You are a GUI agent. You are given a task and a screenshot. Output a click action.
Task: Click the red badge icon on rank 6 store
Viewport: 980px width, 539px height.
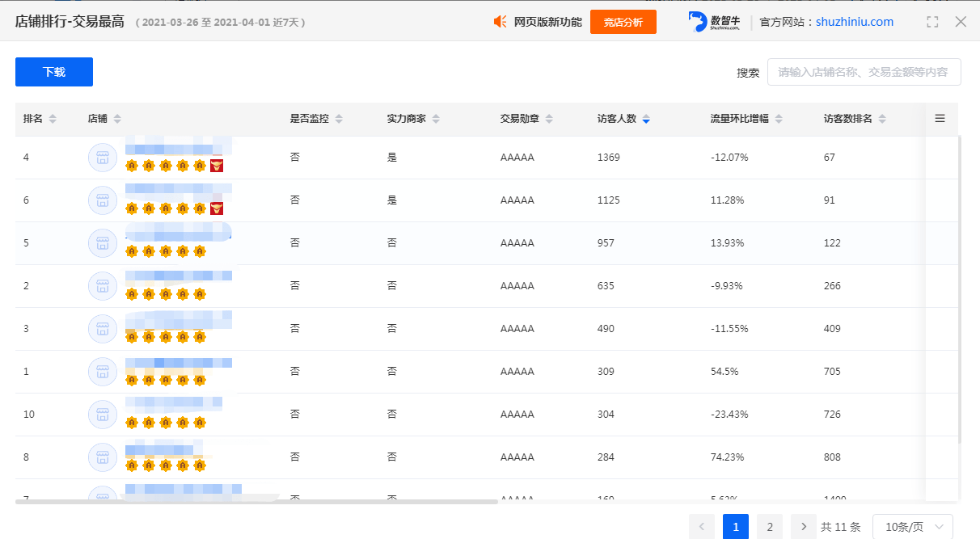pos(216,208)
